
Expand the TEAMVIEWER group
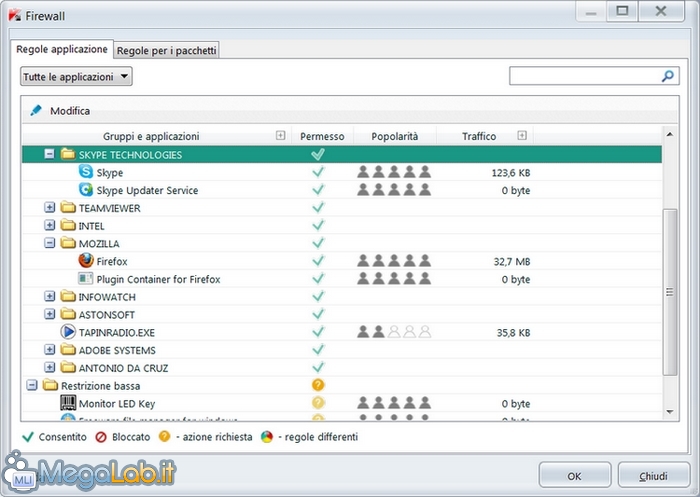pos(50,207)
